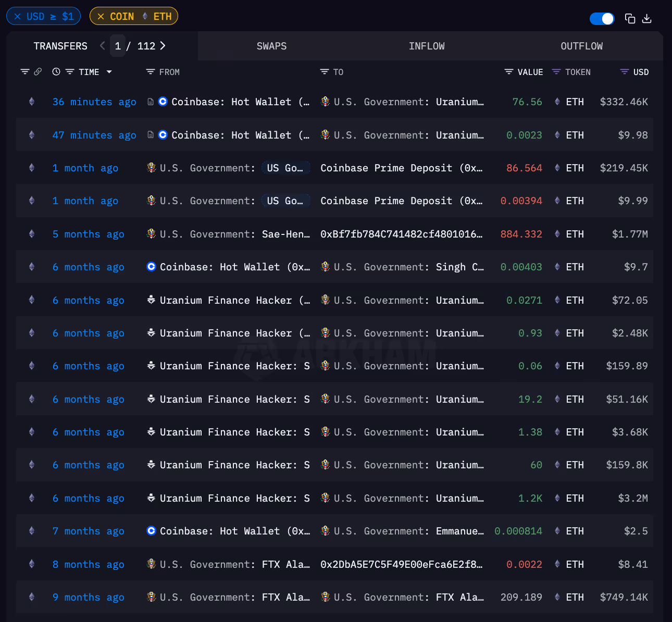Open the US Go… tag in the 86.564 row

point(285,168)
